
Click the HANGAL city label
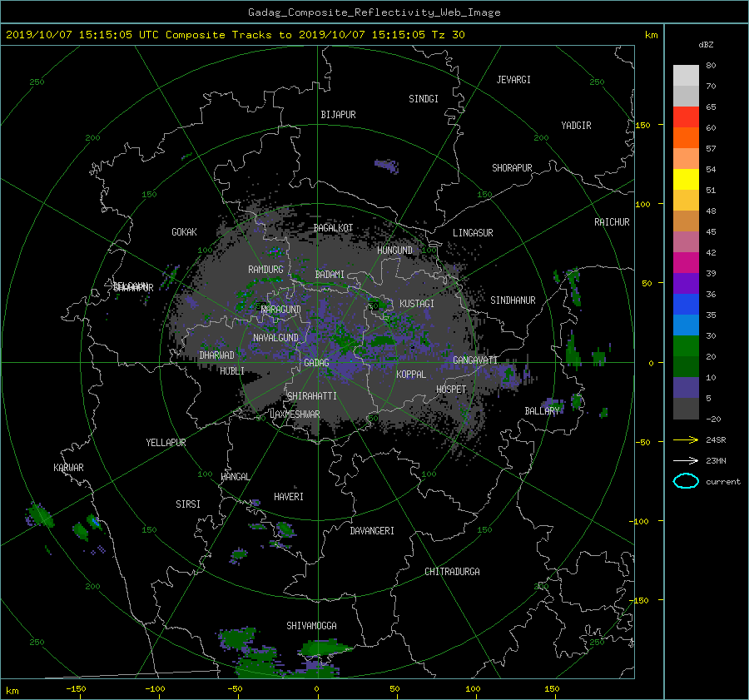(236, 477)
